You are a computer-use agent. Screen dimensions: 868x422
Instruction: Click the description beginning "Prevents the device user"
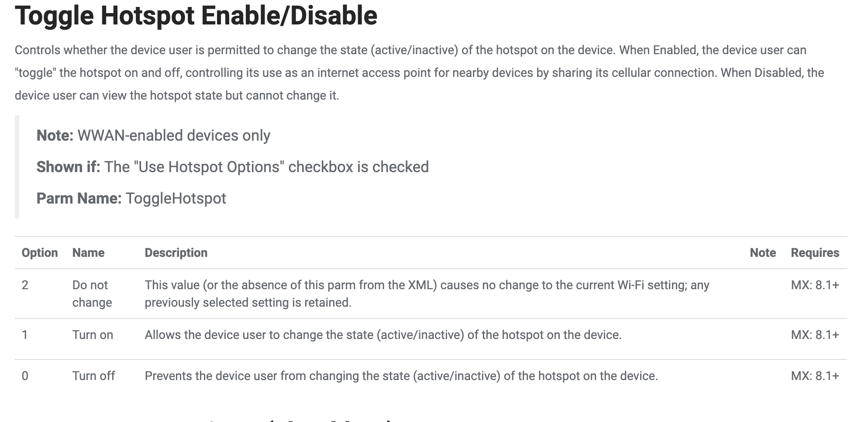pyautogui.click(x=401, y=376)
